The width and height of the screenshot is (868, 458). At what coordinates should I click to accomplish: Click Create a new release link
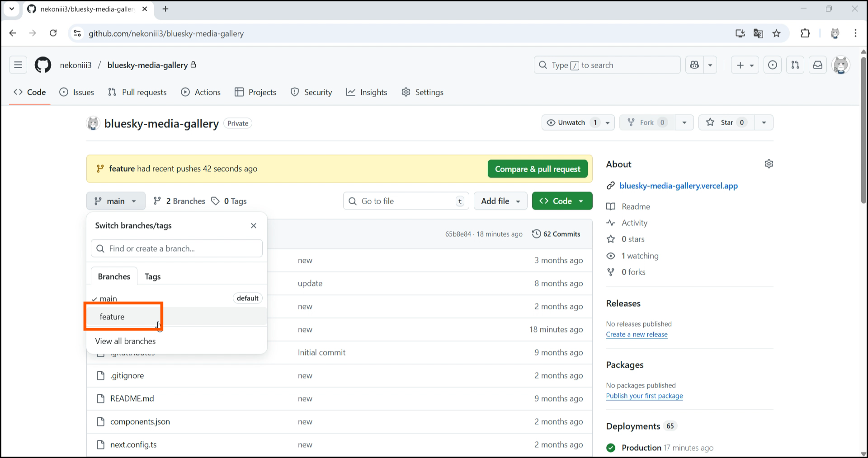637,334
